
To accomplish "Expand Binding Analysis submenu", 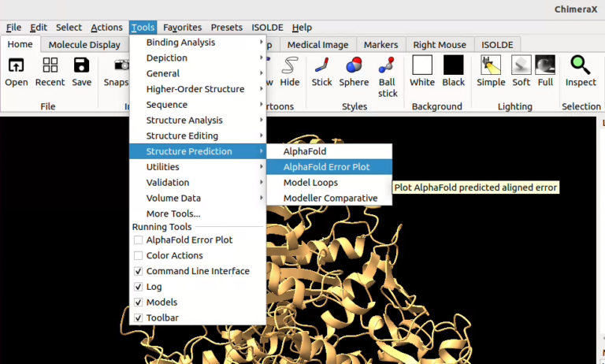I will point(198,43).
